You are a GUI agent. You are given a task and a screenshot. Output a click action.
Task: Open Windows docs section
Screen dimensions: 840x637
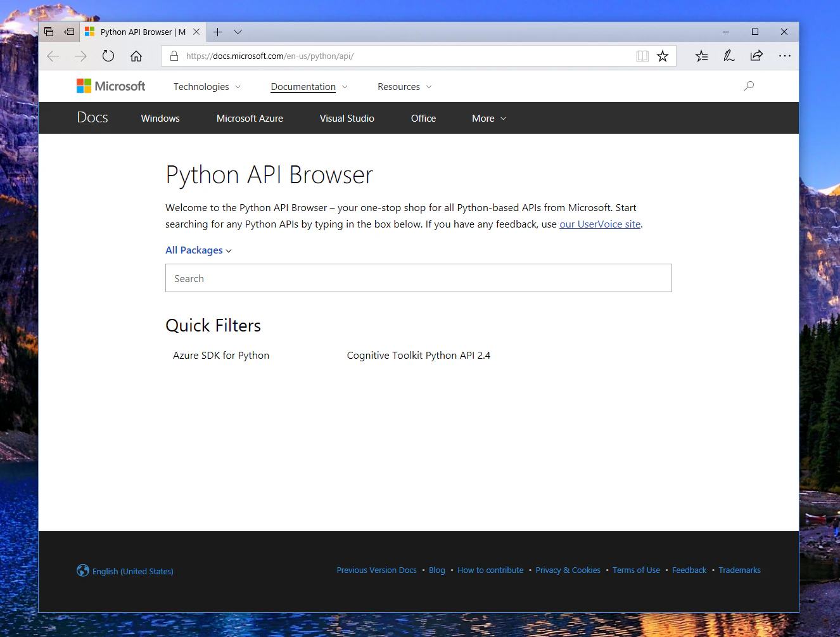(160, 119)
